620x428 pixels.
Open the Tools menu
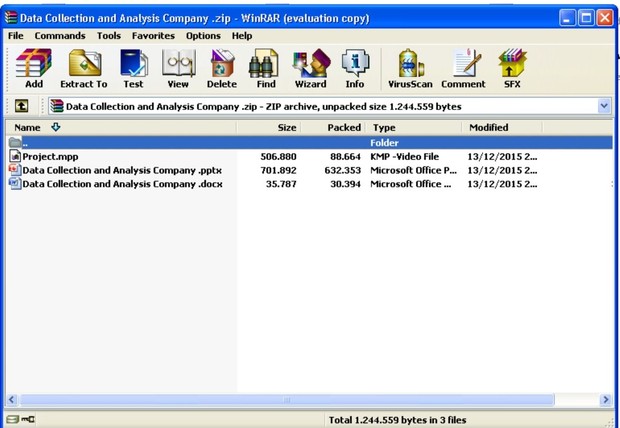coord(109,36)
